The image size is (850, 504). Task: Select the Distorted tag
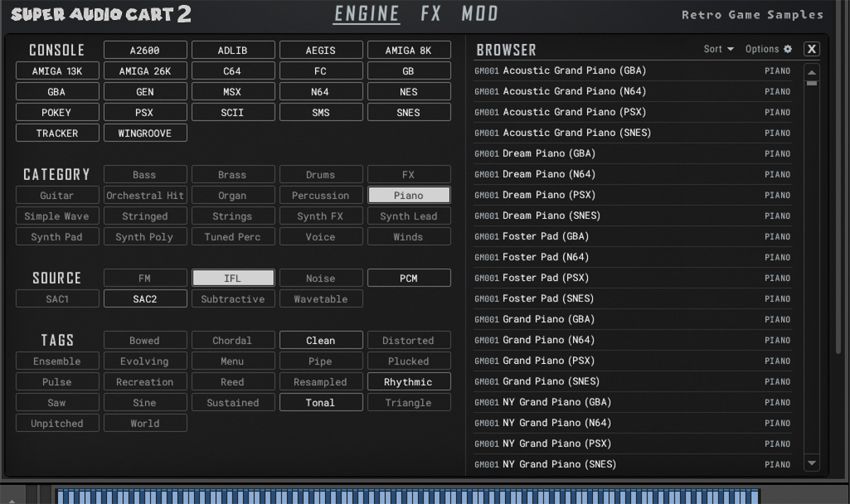pyautogui.click(x=408, y=340)
